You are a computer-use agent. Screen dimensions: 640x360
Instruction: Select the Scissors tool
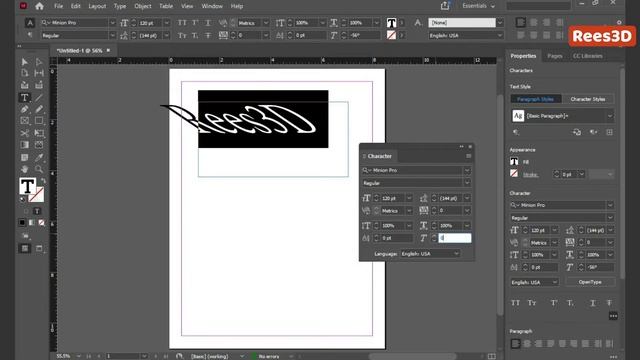click(x=24, y=133)
